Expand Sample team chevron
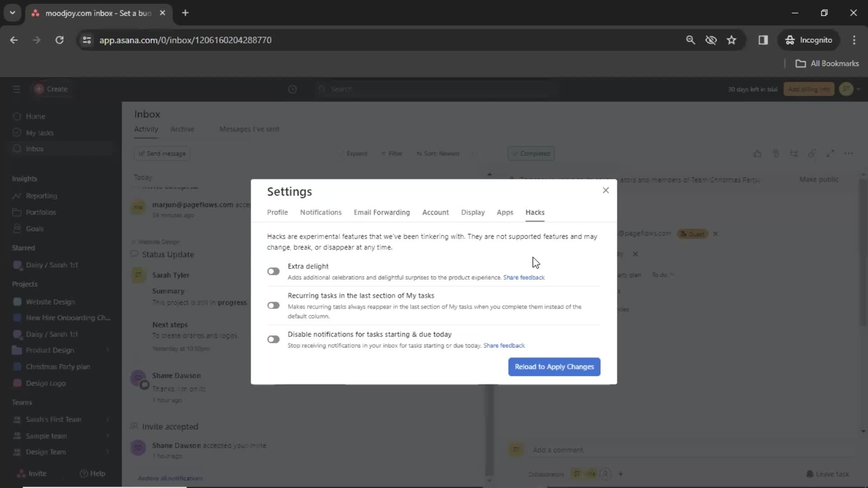Image resolution: width=868 pixels, height=488 pixels. 108,436
